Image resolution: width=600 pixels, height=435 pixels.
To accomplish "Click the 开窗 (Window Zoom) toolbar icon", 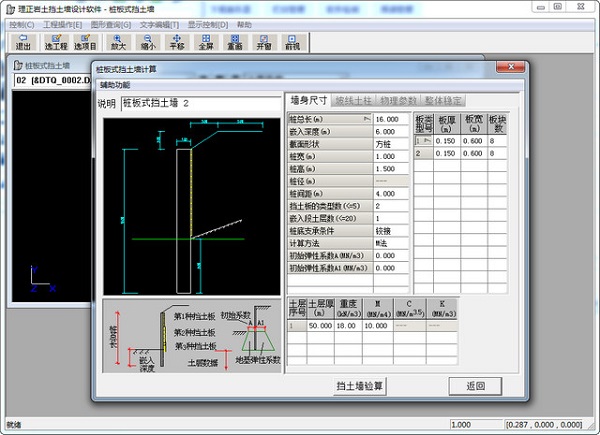I will pyautogui.click(x=263, y=42).
